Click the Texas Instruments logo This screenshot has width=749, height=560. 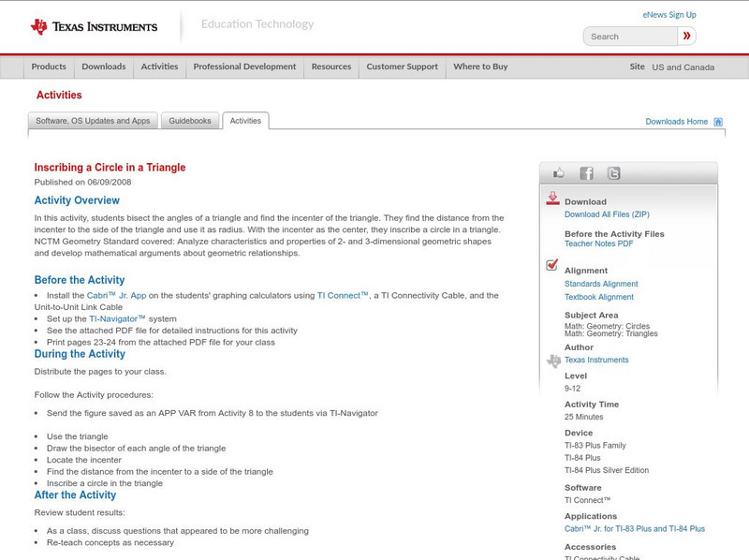[x=94, y=26]
